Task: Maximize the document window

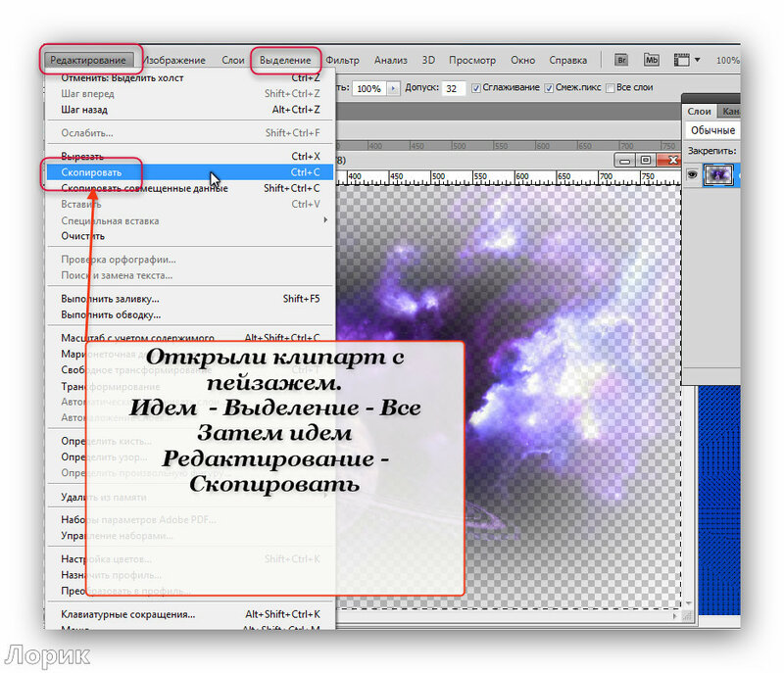Action: (646, 161)
